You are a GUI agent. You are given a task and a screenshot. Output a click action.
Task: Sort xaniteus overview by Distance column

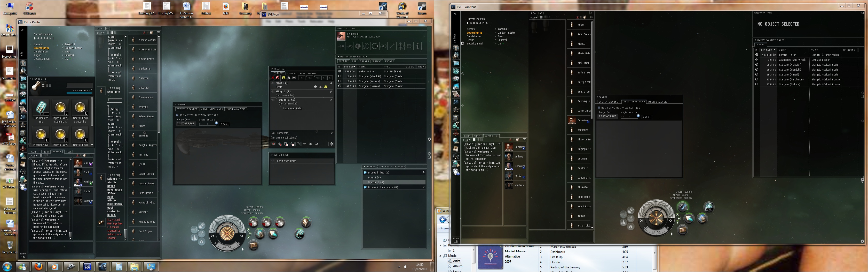pos(768,50)
